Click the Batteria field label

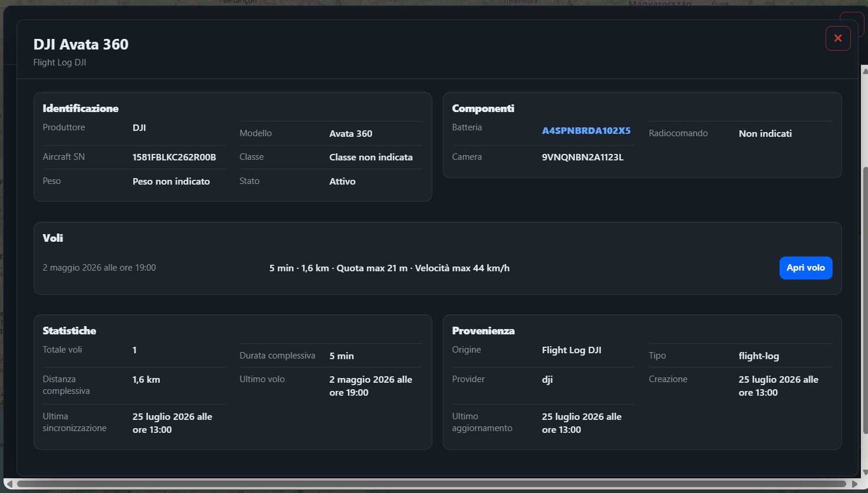point(467,127)
